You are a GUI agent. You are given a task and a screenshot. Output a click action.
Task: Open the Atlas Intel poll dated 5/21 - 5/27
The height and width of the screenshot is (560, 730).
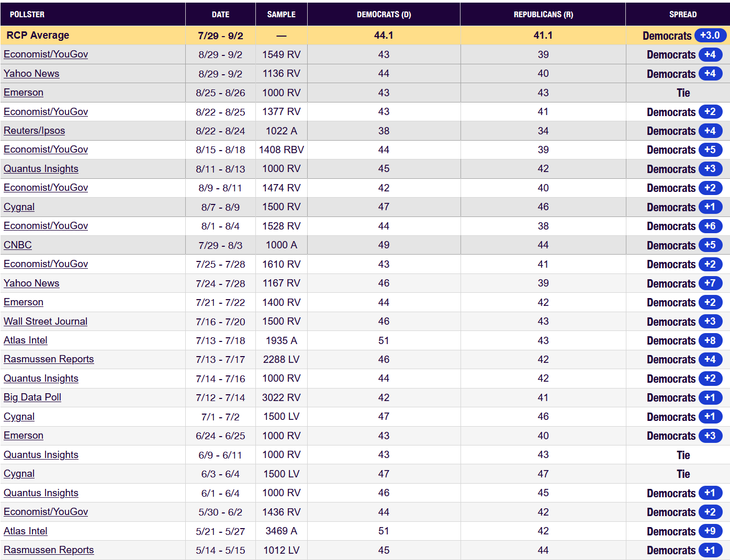pyautogui.click(x=26, y=531)
